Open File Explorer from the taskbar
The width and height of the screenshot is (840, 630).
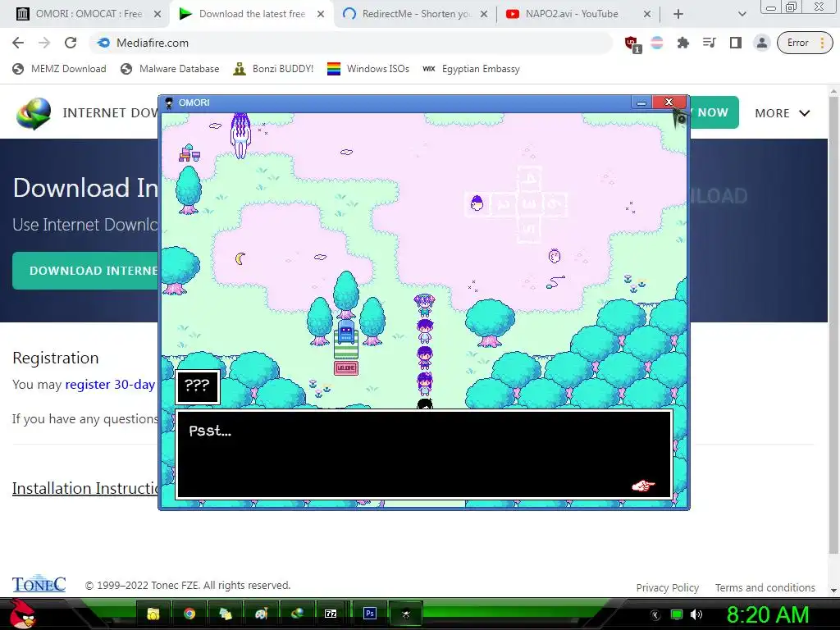pyautogui.click(x=153, y=614)
